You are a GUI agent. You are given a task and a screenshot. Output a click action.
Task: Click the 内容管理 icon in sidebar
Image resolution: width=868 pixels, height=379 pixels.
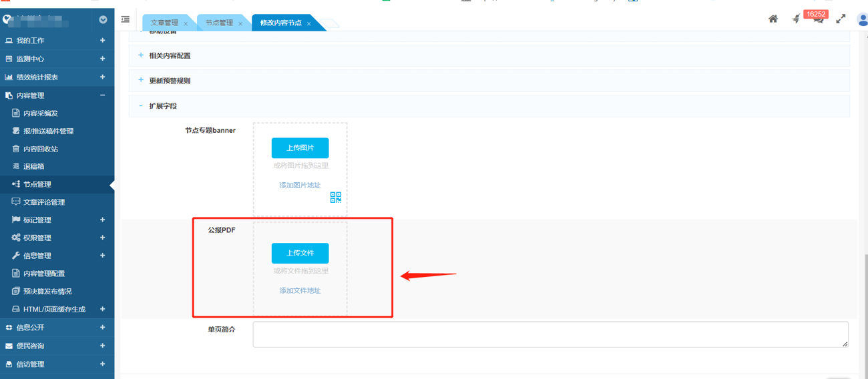pyautogui.click(x=9, y=95)
